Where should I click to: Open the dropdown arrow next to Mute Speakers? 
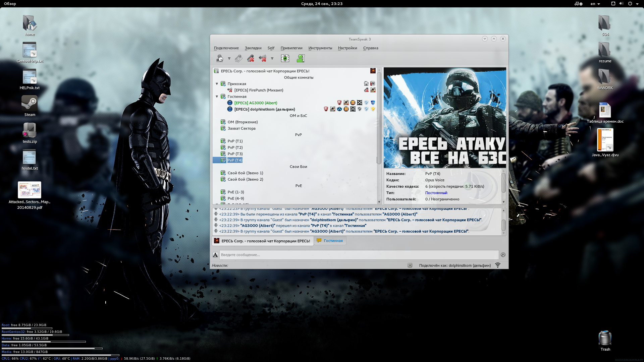click(x=272, y=58)
